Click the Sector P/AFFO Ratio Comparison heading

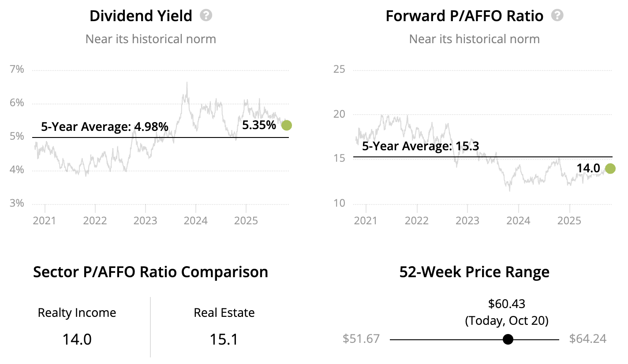point(150,272)
